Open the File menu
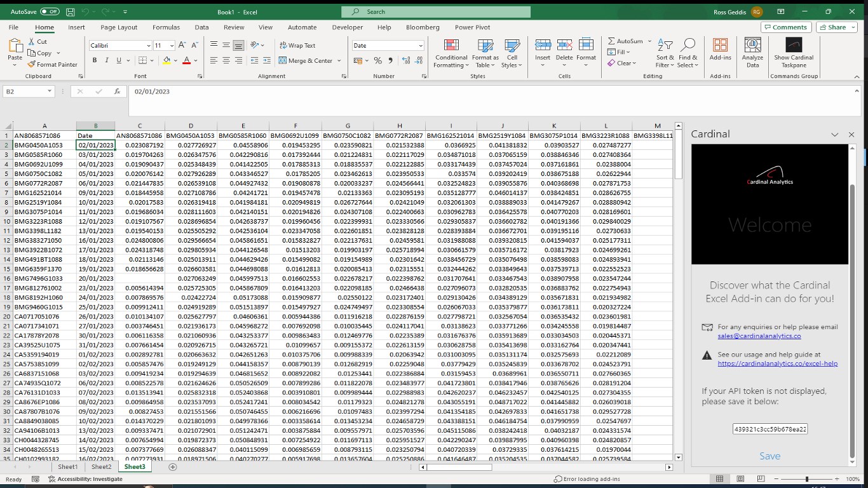Screen dimensions: 868x488 [x=13, y=27]
